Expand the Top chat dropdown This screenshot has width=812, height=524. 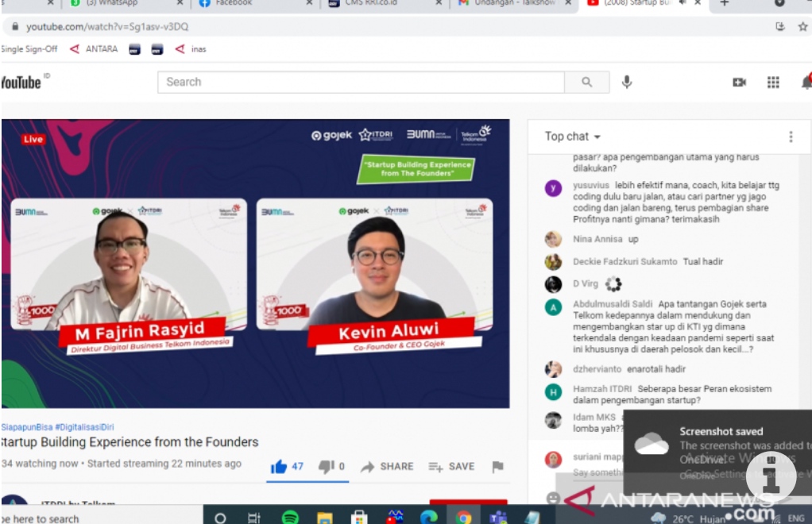(x=573, y=137)
